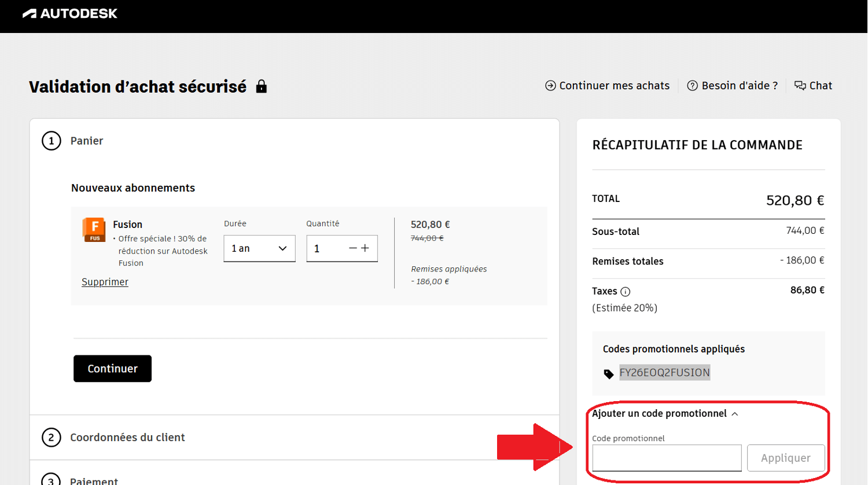
Task: Collapse the Ajouter un code promotionnel section
Action: pyautogui.click(x=665, y=414)
